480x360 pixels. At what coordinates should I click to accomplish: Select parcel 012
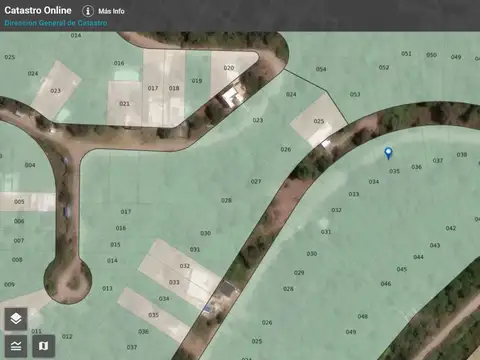click(67, 336)
